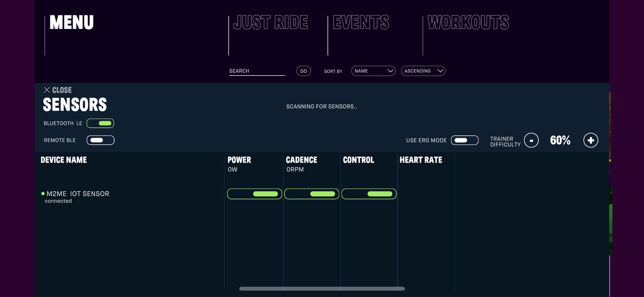Expand the Ascending order dropdown
Image resolution: width=644 pixels, height=297 pixels.
423,71
